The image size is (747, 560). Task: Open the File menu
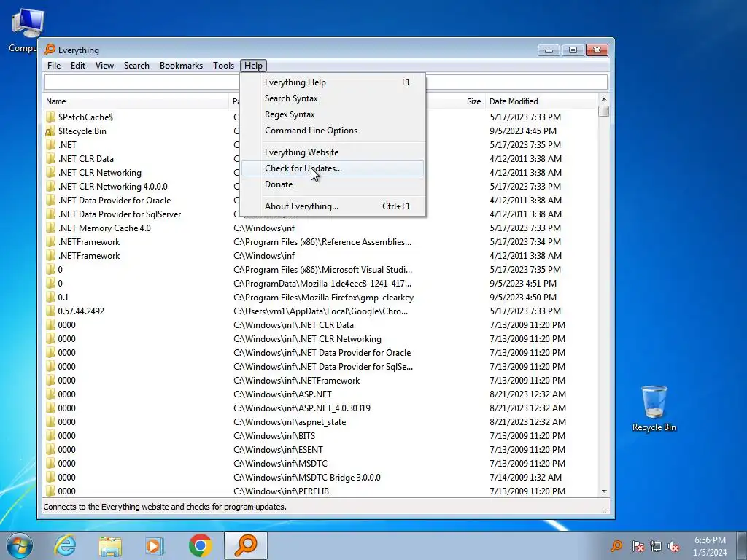pyautogui.click(x=54, y=66)
